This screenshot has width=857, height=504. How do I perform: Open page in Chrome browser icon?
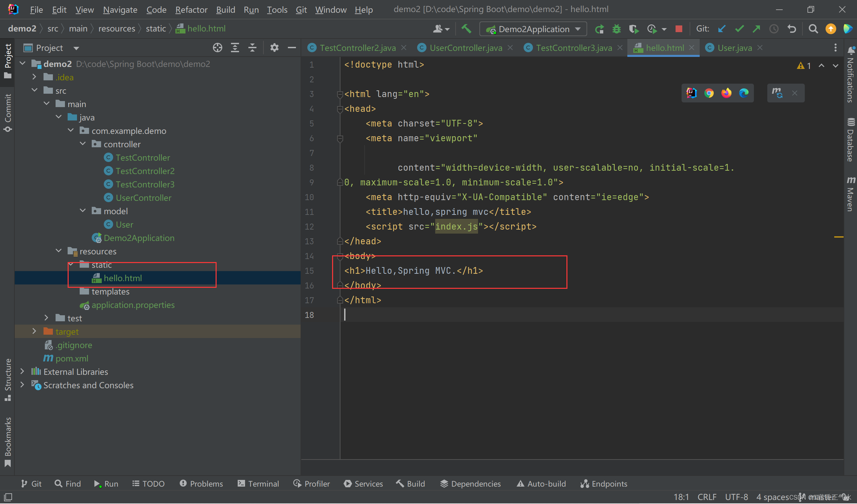click(x=709, y=93)
